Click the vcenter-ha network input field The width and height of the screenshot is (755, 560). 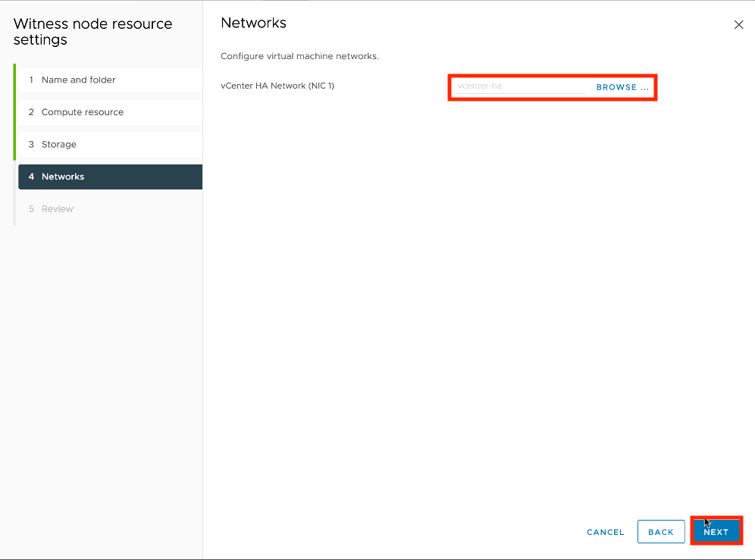point(519,86)
